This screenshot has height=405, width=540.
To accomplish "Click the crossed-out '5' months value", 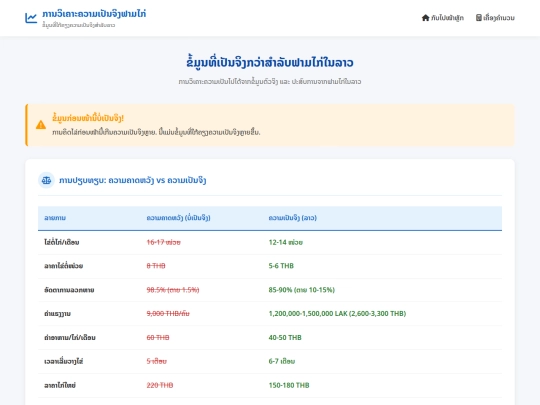I will [x=157, y=361].
